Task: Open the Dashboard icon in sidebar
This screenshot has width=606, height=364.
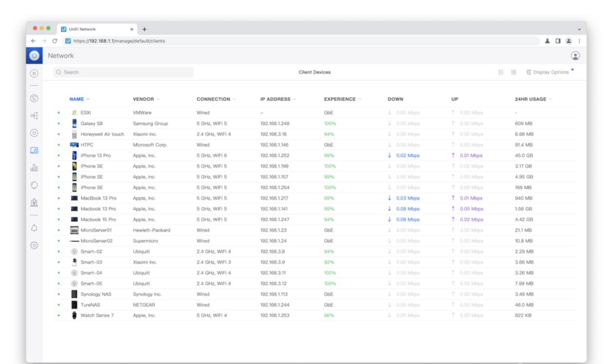Action: click(x=34, y=73)
